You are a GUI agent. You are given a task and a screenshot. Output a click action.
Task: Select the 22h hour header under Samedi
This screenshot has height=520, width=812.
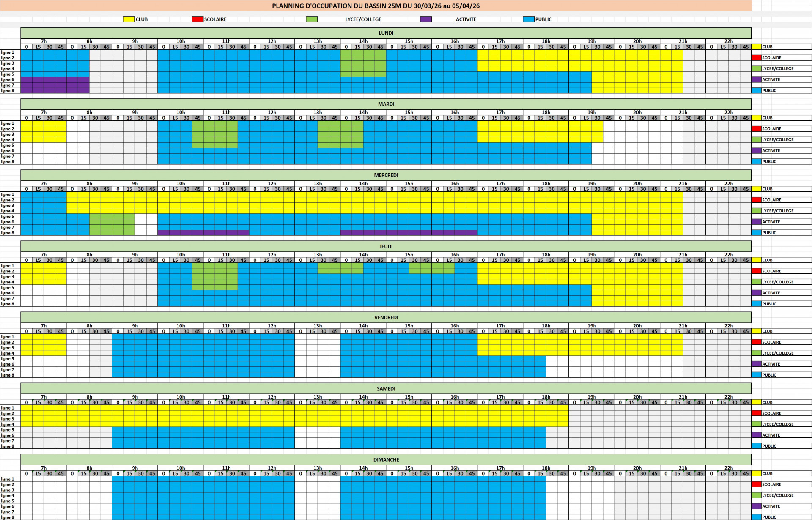click(728, 397)
